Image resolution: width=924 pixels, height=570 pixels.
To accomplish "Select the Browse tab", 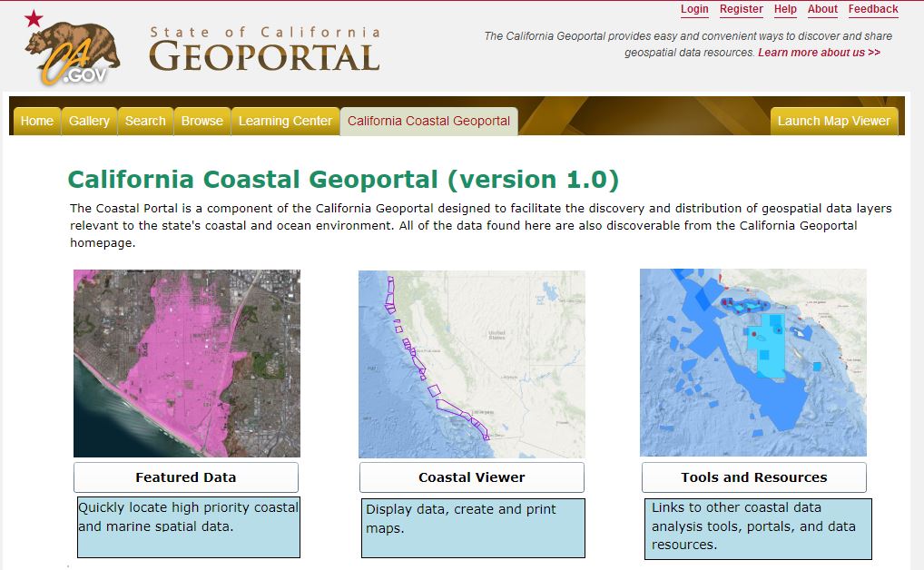I will tap(202, 121).
